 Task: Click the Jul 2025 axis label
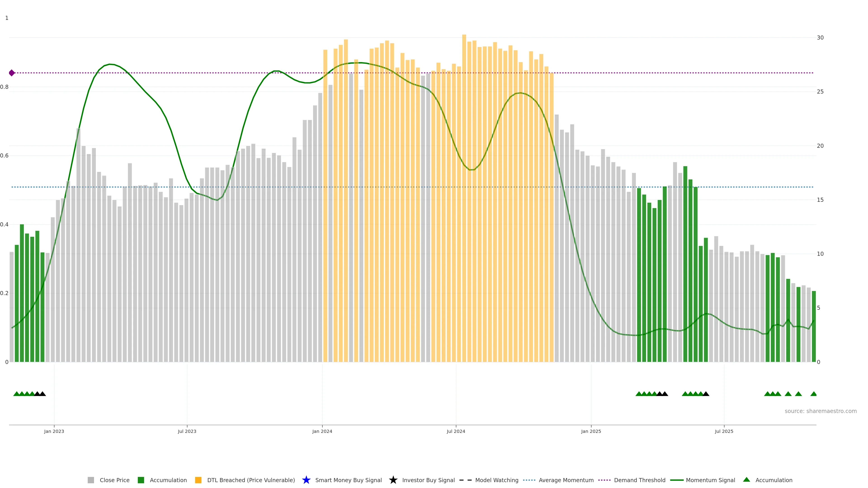click(x=724, y=431)
